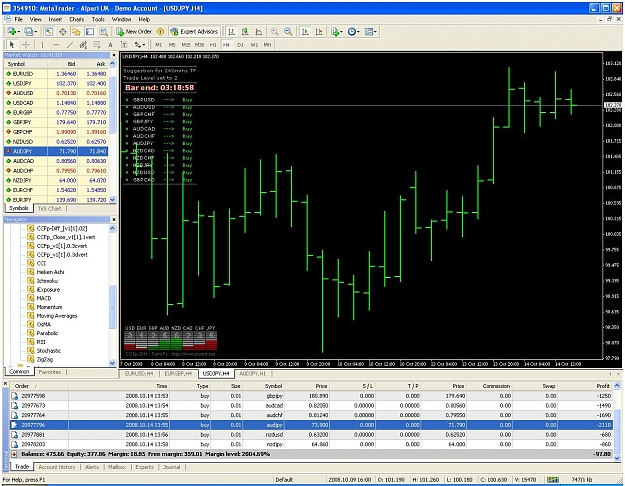Select the vertical line tool
The image size is (625, 486).
42,45
